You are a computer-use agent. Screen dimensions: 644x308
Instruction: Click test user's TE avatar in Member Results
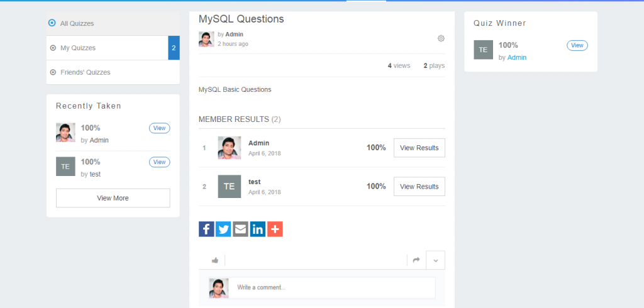pyautogui.click(x=229, y=187)
